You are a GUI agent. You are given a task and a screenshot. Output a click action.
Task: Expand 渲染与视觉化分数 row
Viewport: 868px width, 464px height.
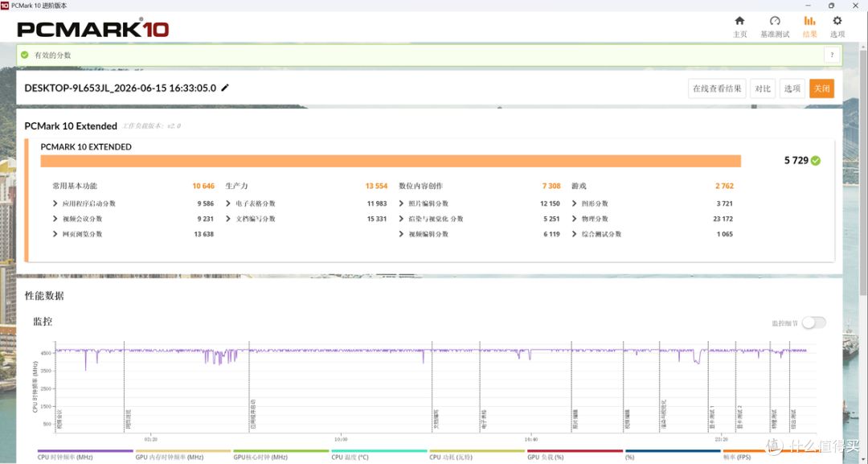pos(401,219)
